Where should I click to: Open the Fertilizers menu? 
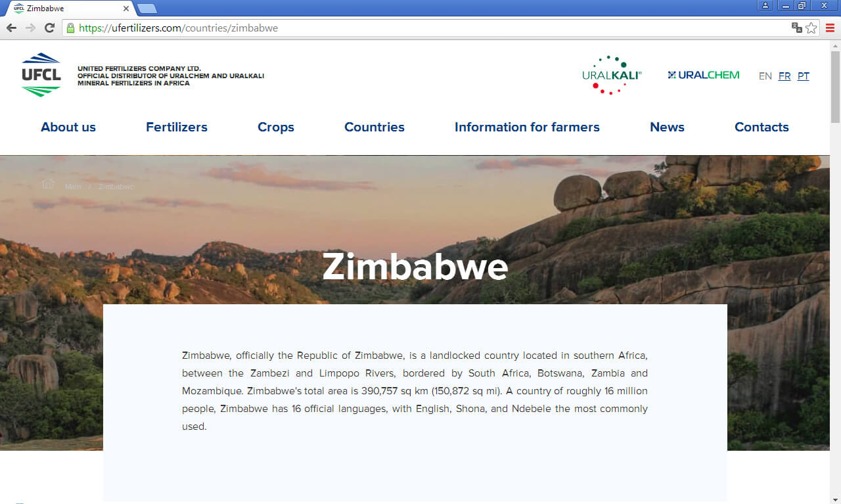pyautogui.click(x=176, y=127)
